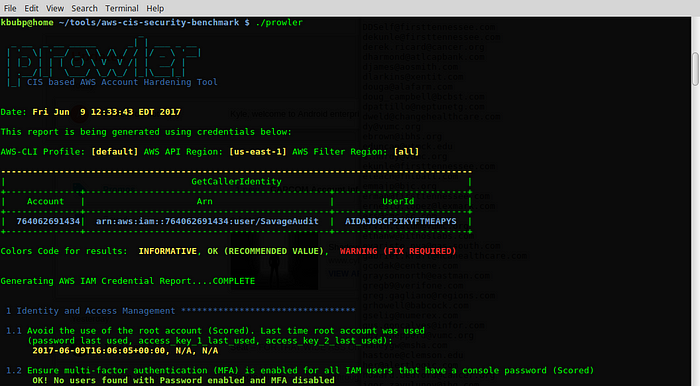Open the Help menu

click(x=155, y=8)
